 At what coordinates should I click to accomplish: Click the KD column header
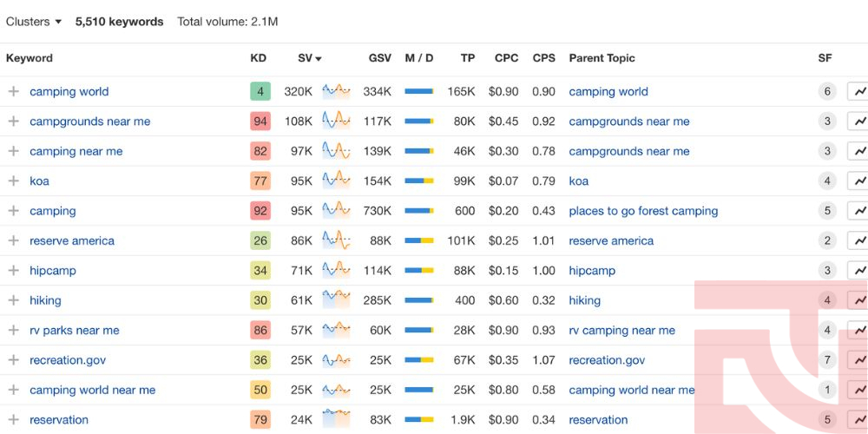(258, 58)
